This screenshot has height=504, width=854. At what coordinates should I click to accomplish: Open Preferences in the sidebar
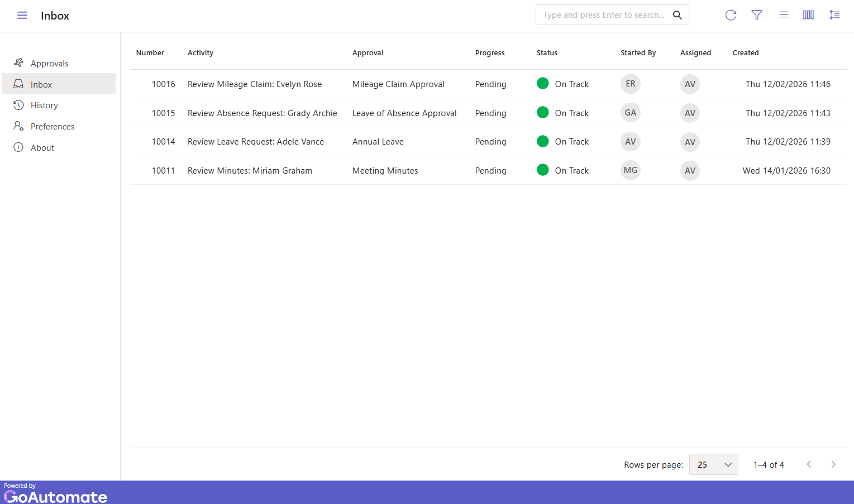coord(52,127)
